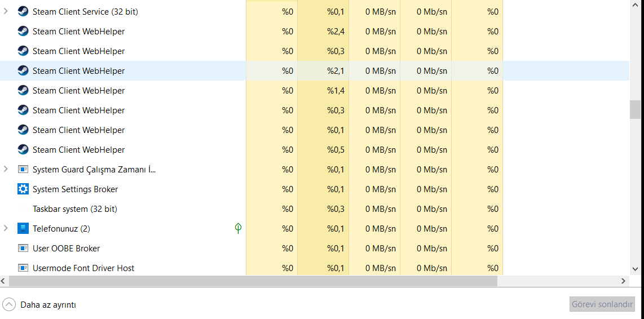Click Steam icon of WebHelper using %1,4 memory
The width and height of the screenshot is (644, 319).
coord(23,90)
